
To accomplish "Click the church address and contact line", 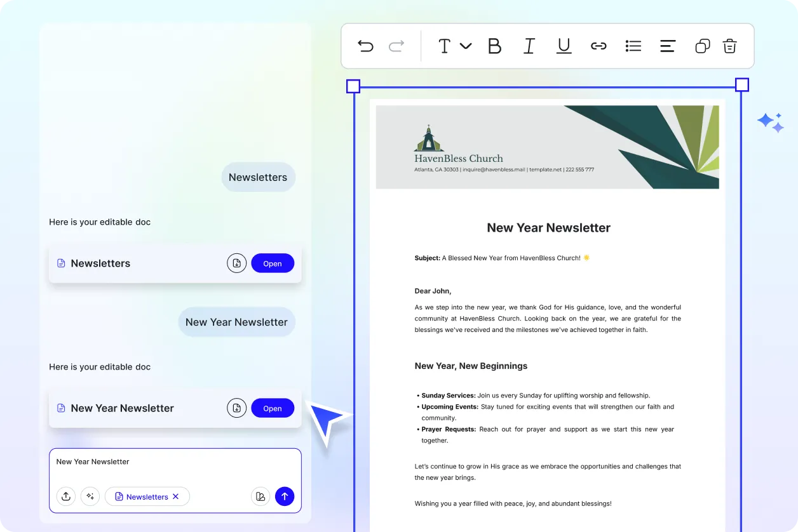I will pyautogui.click(x=504, y=170).
